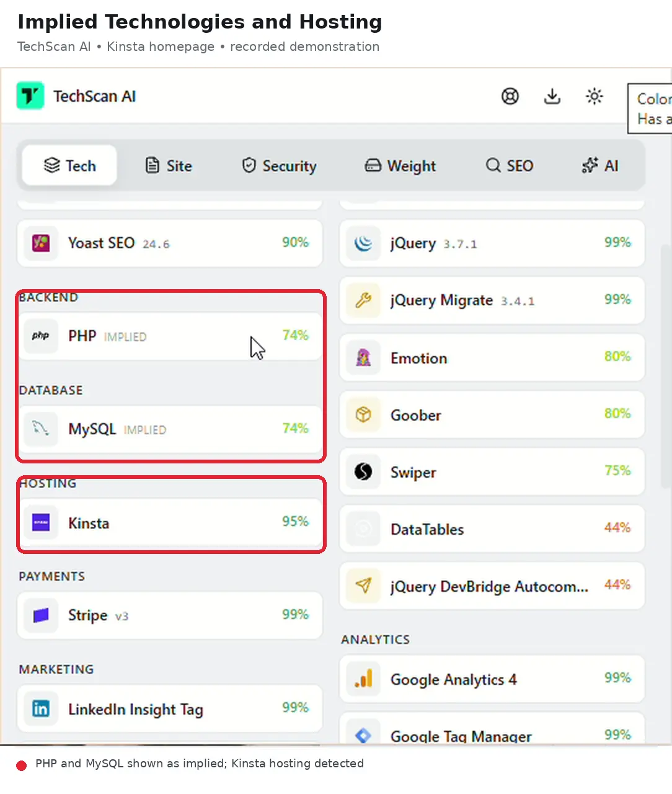Select the Google Tag Manager name
672x794 pixels.
click(x=461, y=736)
